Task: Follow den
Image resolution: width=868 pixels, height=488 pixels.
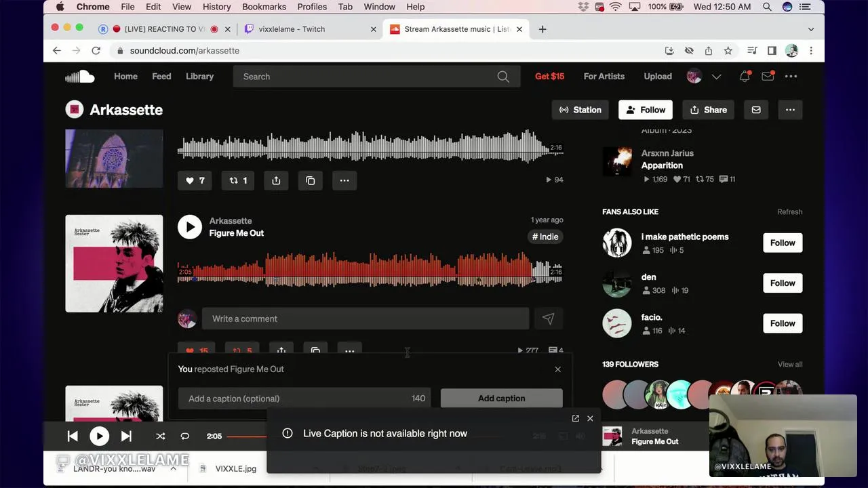Action: pos(783,283)
